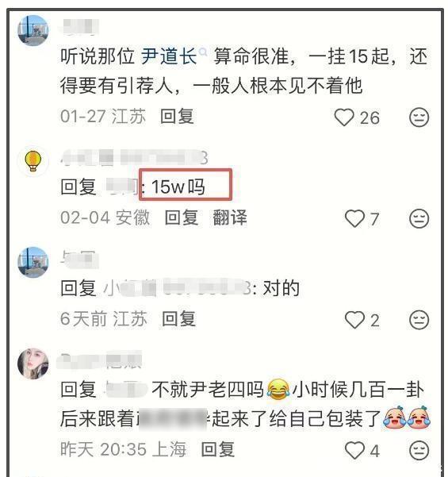Like the '15w吗' reply
Image resolution: width=448 pixels, height=477 pixels.
(354, 218)
